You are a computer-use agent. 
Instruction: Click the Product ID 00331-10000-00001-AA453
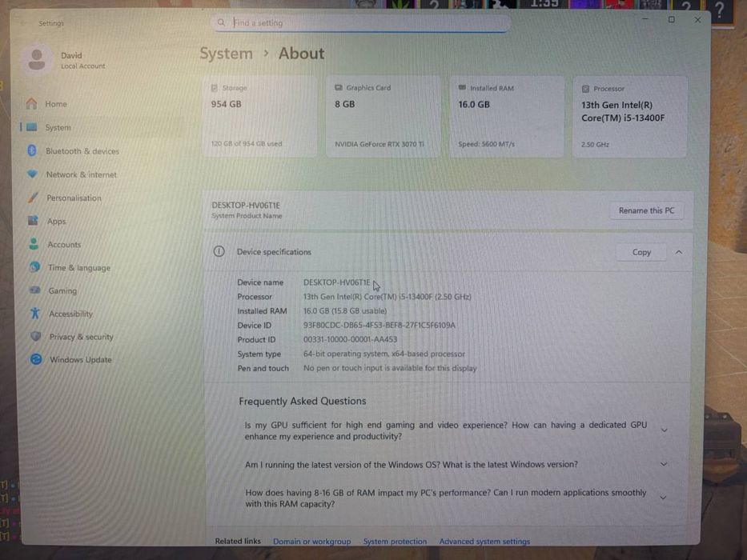(350, 339)
